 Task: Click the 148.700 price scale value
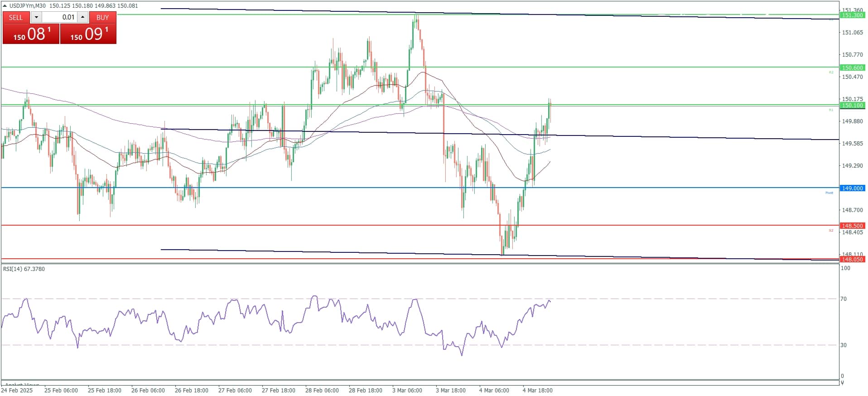[853, 210]
